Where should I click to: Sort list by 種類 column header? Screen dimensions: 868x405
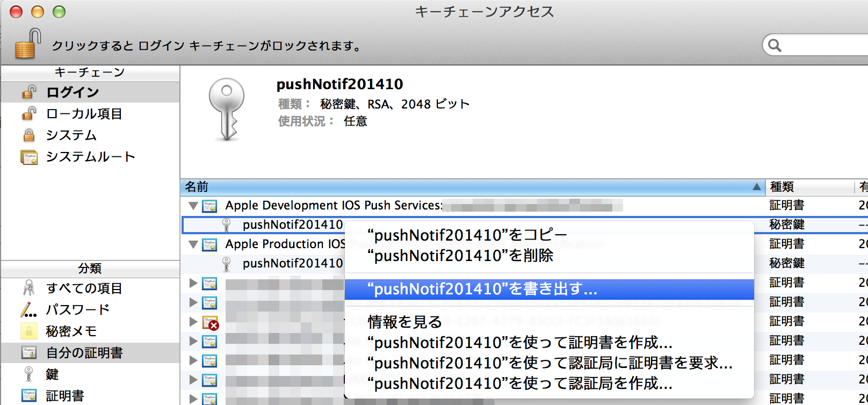tap(810, 187)
